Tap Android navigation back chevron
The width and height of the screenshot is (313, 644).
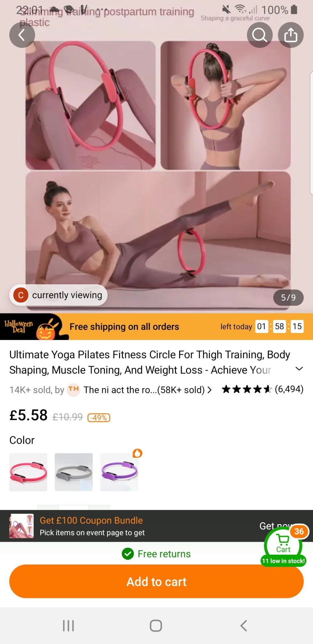tap(244, 625)
